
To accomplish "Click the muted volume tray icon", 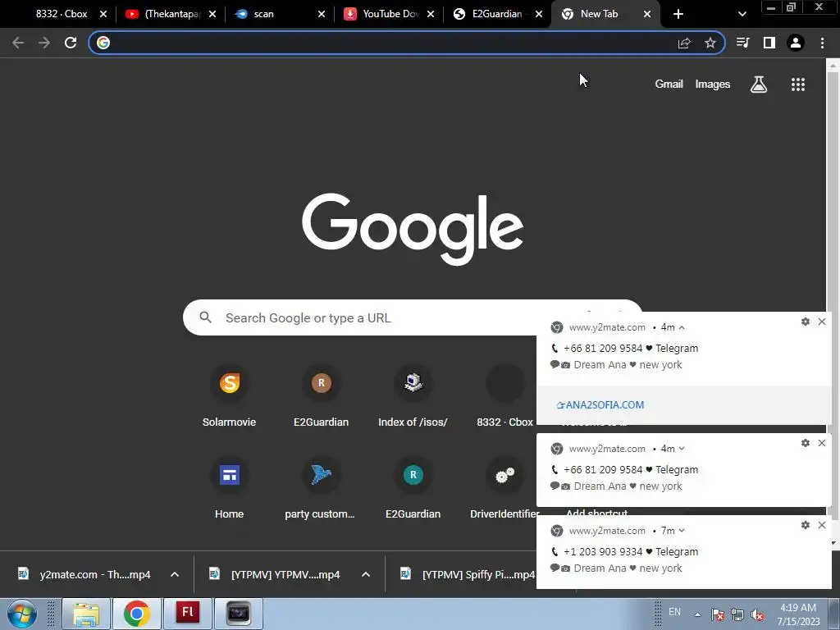I will 757,615.
